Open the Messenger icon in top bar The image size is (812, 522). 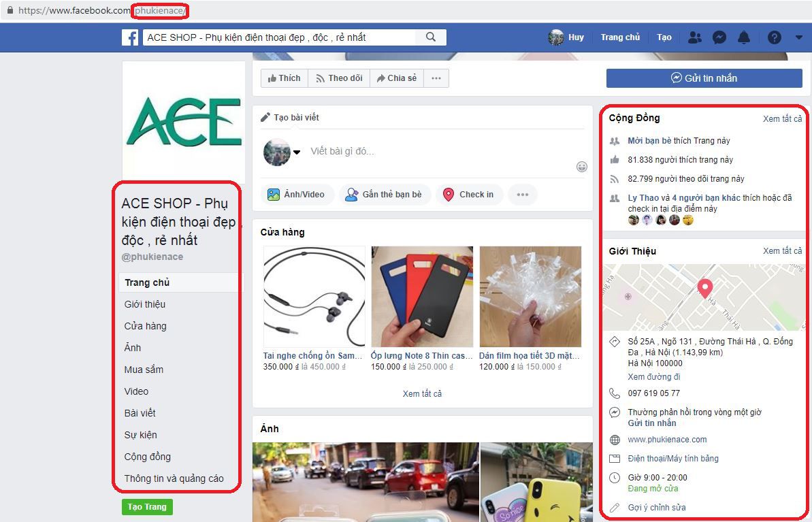(x=719, y=37)
